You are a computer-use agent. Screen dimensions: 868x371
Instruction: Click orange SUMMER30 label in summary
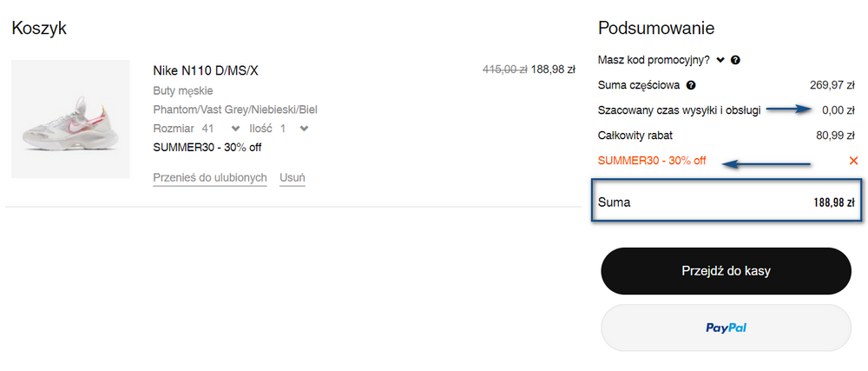652,161
